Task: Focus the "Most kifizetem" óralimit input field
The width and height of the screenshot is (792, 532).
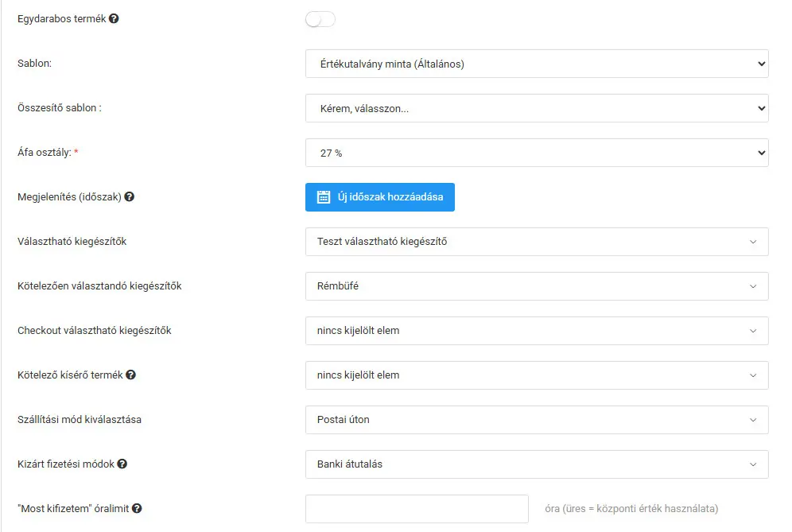Action: tap(417, 509)
